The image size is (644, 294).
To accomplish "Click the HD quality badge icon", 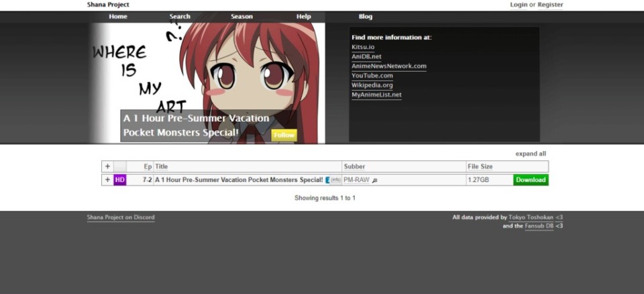I will [120, 180].
